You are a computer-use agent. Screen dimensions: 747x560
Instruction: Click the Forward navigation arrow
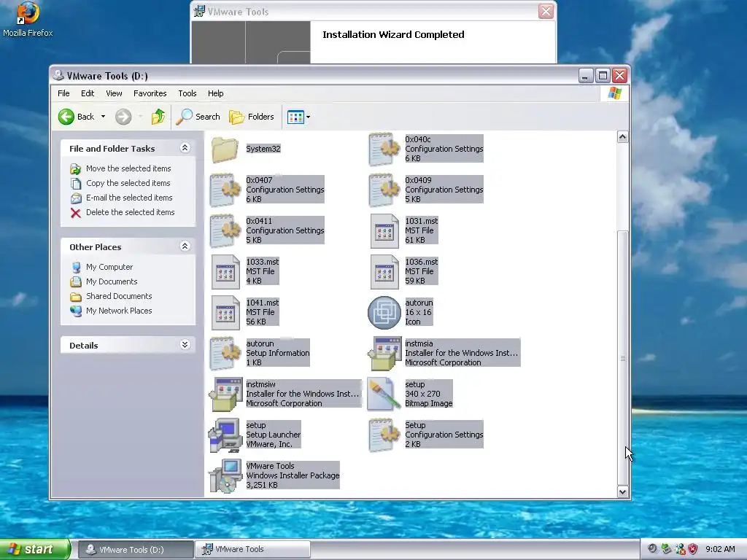(123, 117)
